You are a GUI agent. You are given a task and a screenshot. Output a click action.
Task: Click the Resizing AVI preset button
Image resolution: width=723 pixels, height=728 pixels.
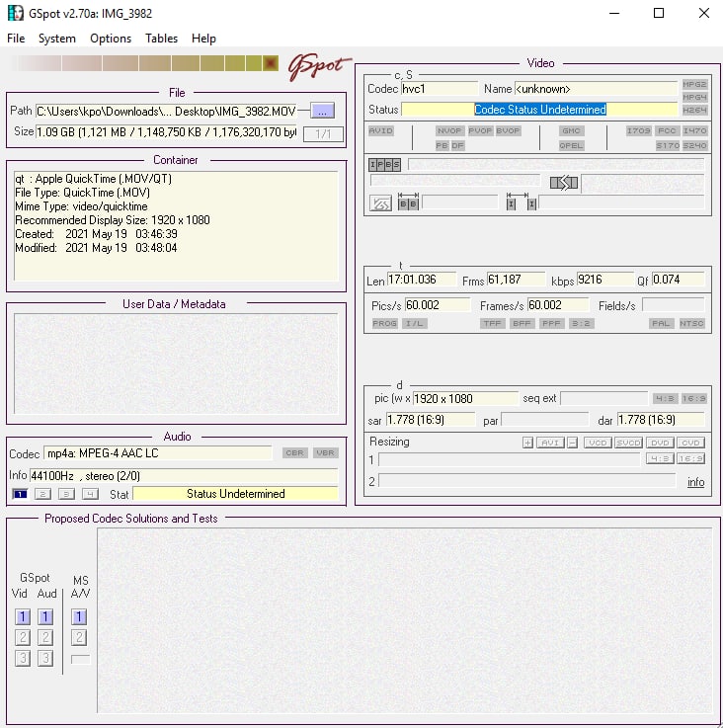click(550, 443)
